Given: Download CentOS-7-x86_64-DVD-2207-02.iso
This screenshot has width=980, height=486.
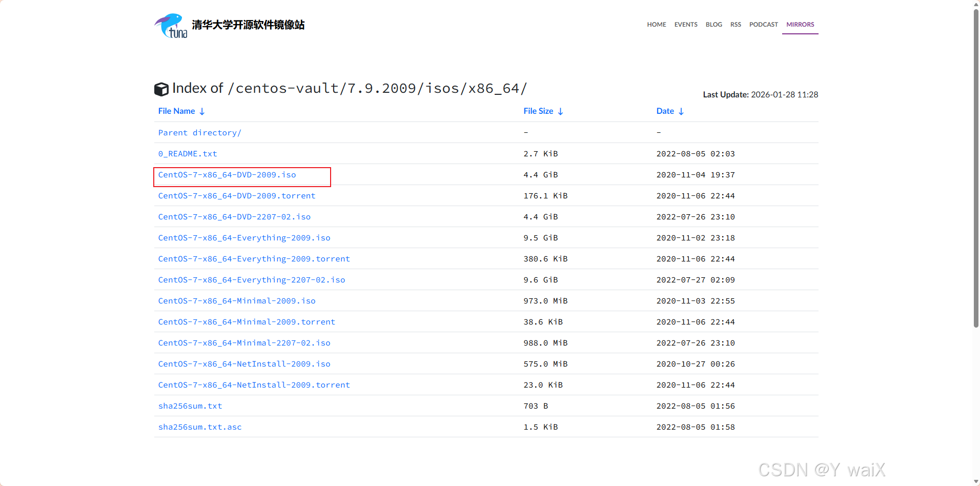Looking at the screenshot, I should pos(234,217).
